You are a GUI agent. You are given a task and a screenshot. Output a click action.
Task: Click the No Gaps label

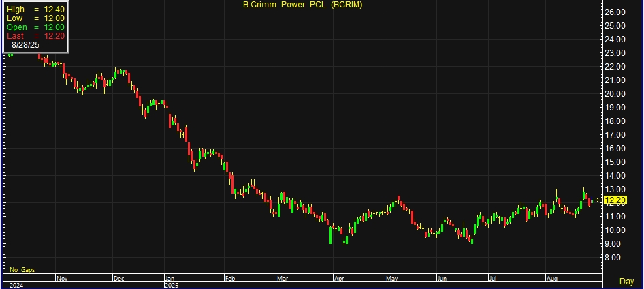point(22,270)
